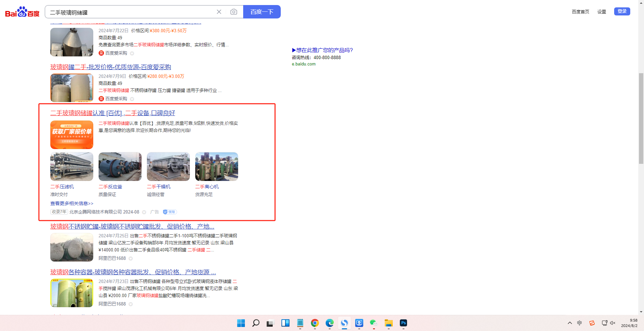Toggle the muted speaker volume icon

point(613,323)
